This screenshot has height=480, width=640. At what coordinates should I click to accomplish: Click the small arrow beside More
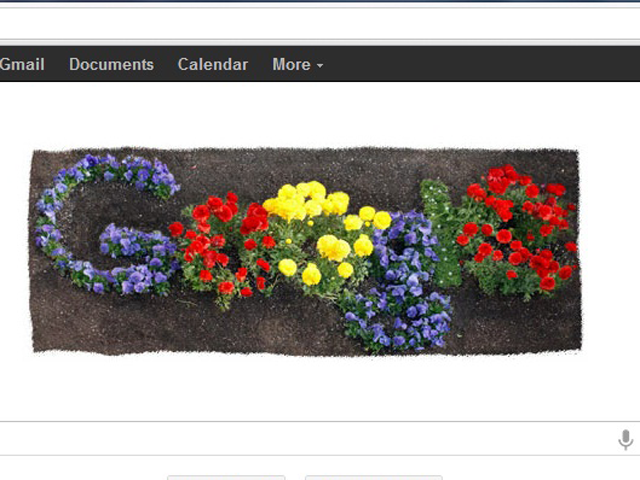point(320,65)
